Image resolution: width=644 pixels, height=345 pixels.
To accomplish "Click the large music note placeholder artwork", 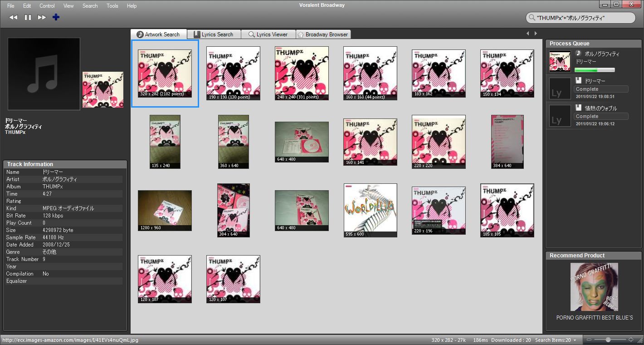I will (44, 74).
